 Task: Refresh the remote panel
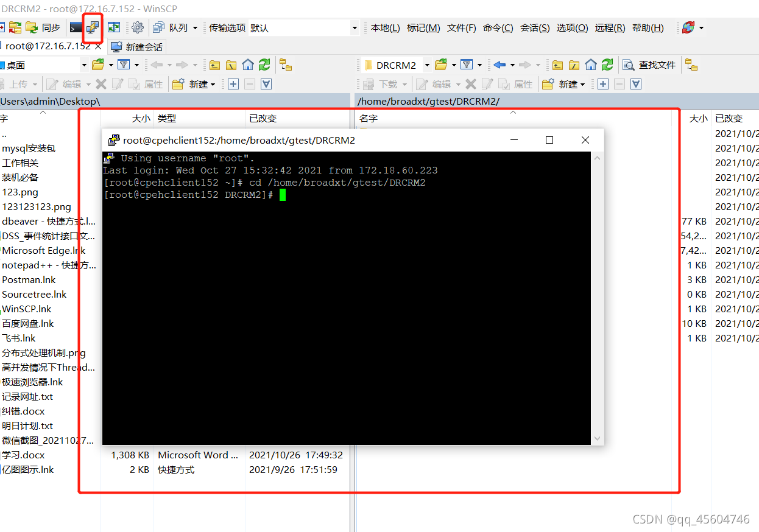click(607, 65)
